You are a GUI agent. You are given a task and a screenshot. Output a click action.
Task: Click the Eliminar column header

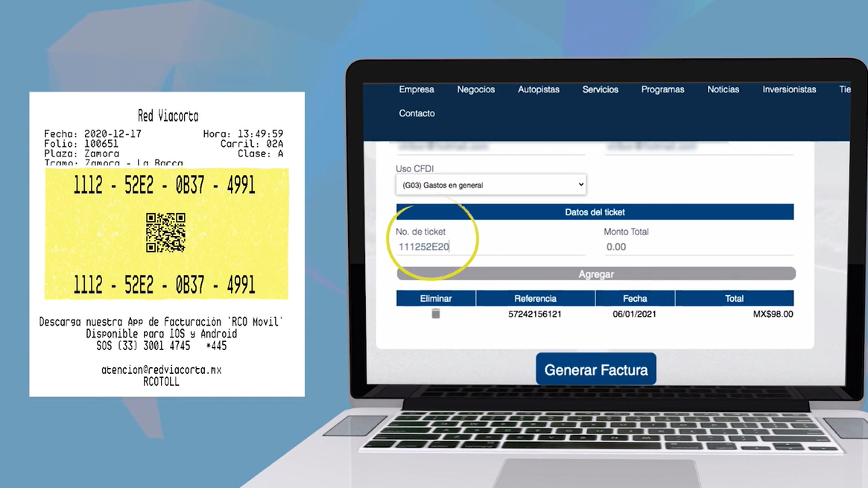(x=436, y=298)
